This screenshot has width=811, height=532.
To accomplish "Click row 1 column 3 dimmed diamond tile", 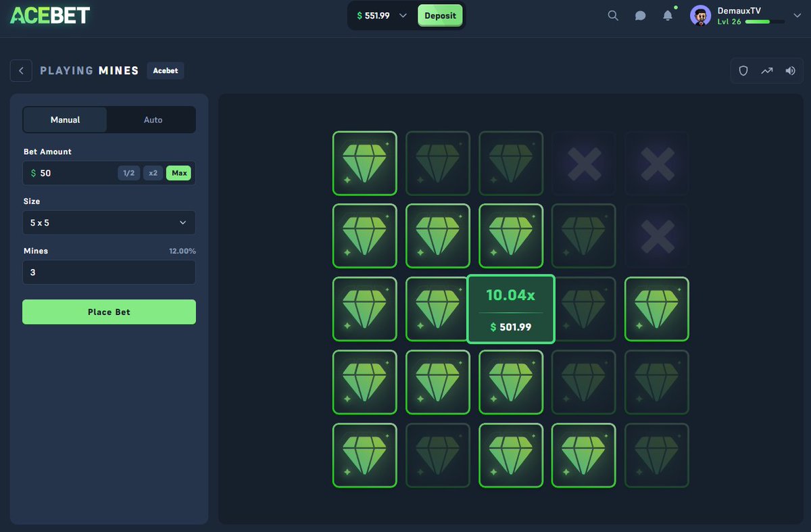I will pyautogui.click(x=511, y=163).
